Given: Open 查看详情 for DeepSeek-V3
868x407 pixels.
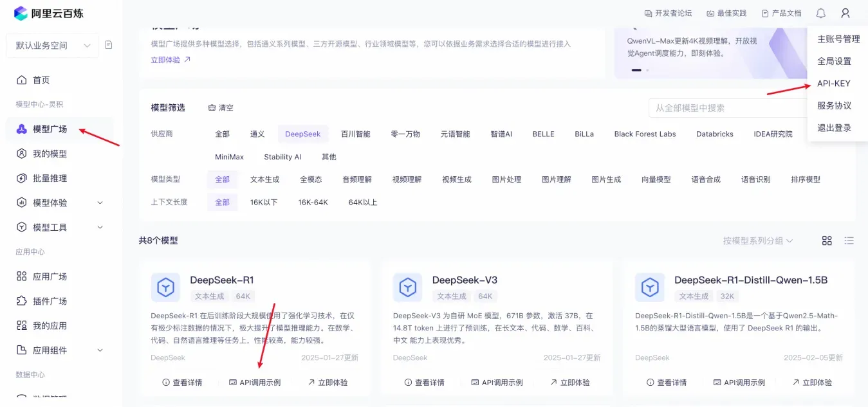Looking at the screenshot, I should coord(424,383).
